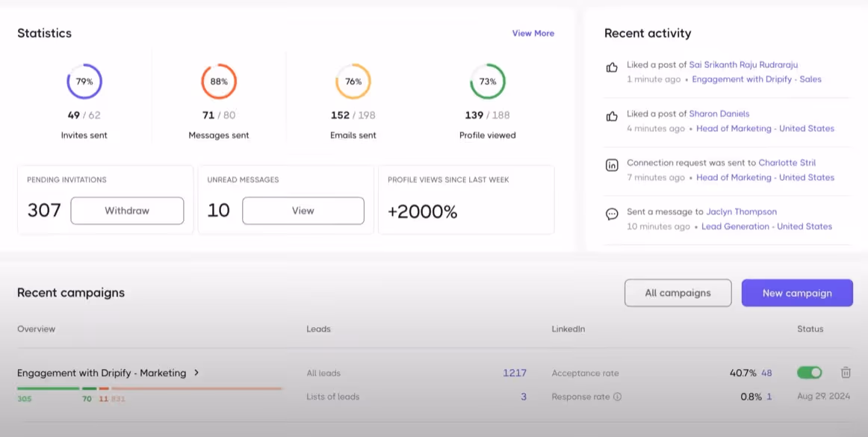This screenshot has width=868, height=437.
Task: Click the Overview column header
Action: (x=37, y=329)
